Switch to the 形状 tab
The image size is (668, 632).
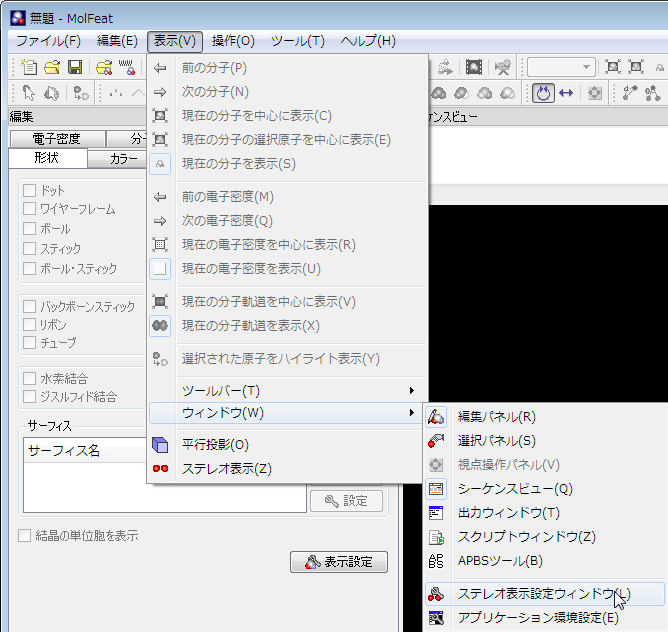47,158
